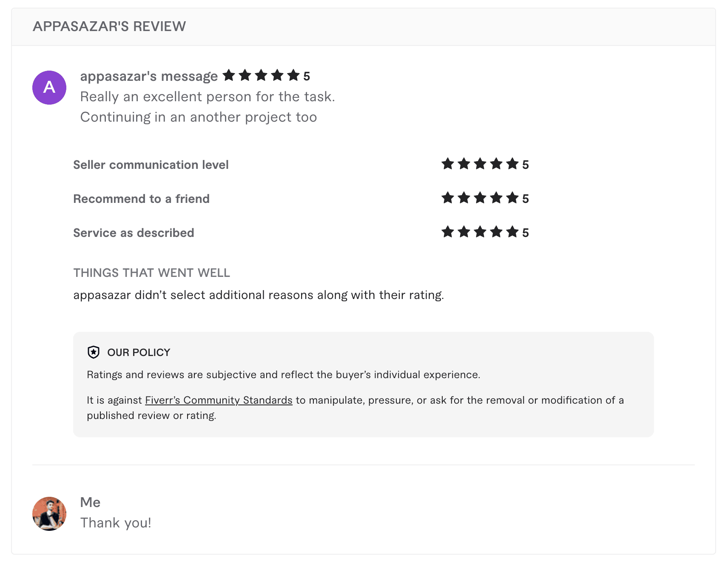Image resolution: width=728 pixels, height=564 pixels.
Task: Click the rating number 5 beside Recommend to a friend
Action: [x=526, y=198]
